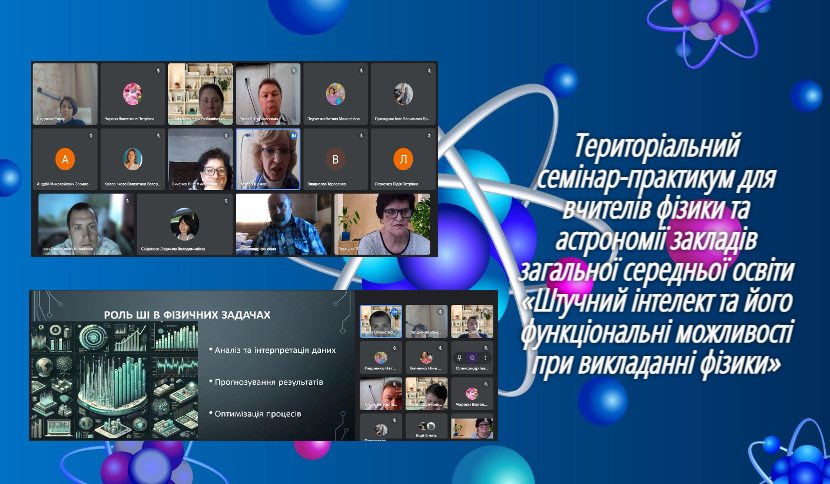Click pink flower avatar in top meeting grid

(132, 94)
